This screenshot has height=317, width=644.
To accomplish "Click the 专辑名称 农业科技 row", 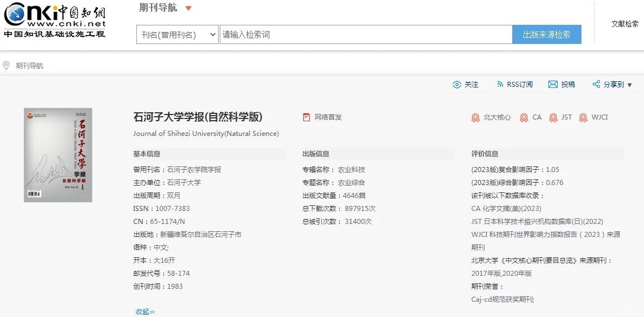I will [x=334, y=169].
